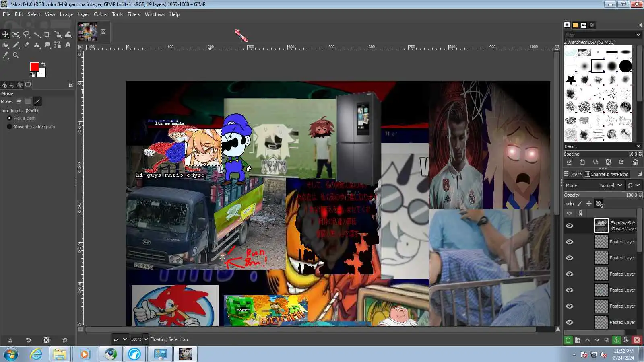This screenshot has height=362, width=644.
Task: Select the Crop tool
Action: [x=47, y=35]
